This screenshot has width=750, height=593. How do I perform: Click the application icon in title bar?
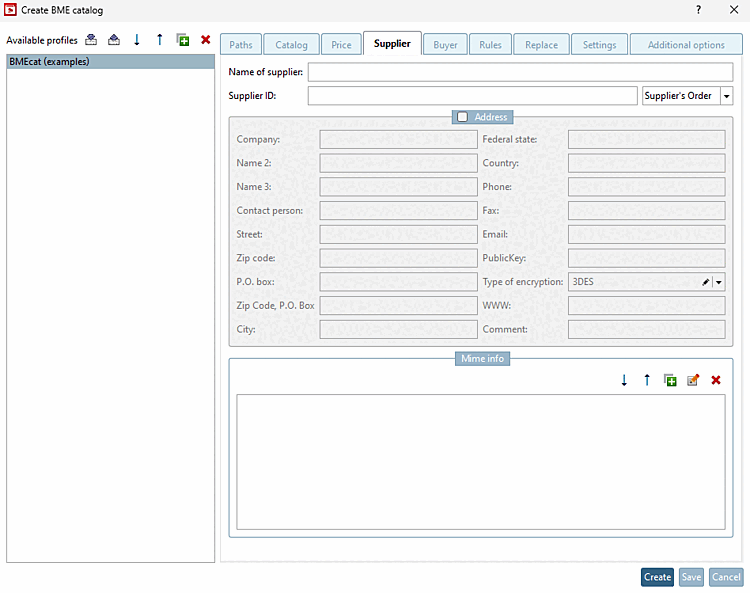[x=10, y=10]
